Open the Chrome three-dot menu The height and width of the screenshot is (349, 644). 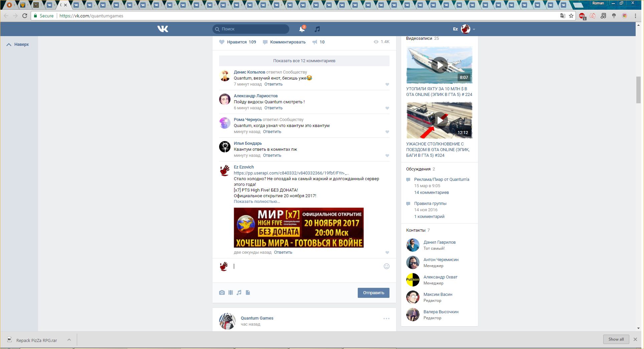[636, 16]
